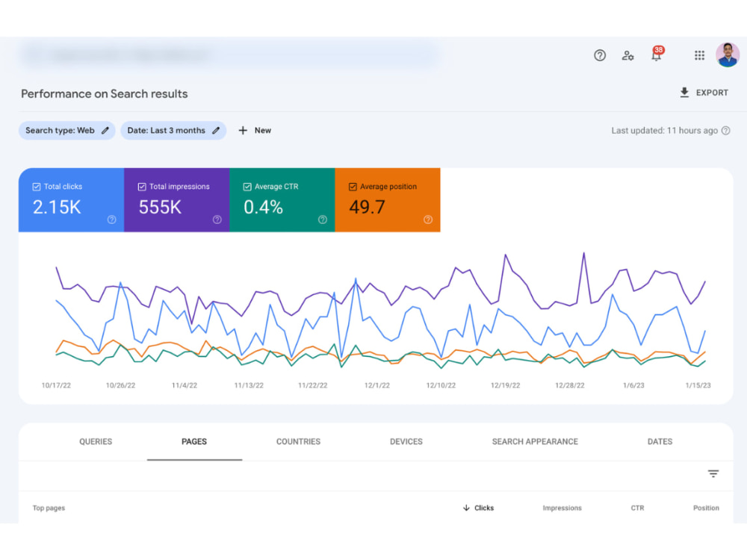Click the Top pages column header
Image resolution: width=747 pixels, height=560 pixels.
(x=49, y=508)
